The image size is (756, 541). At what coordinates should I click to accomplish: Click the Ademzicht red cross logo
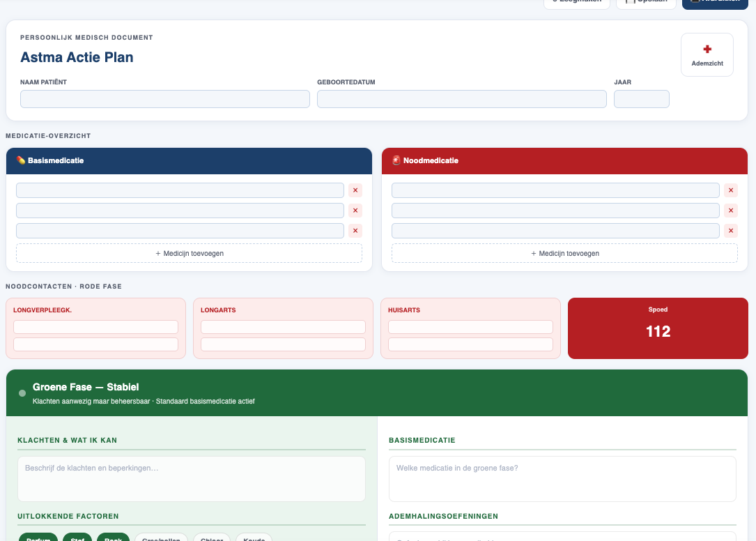tap(707, 49)
